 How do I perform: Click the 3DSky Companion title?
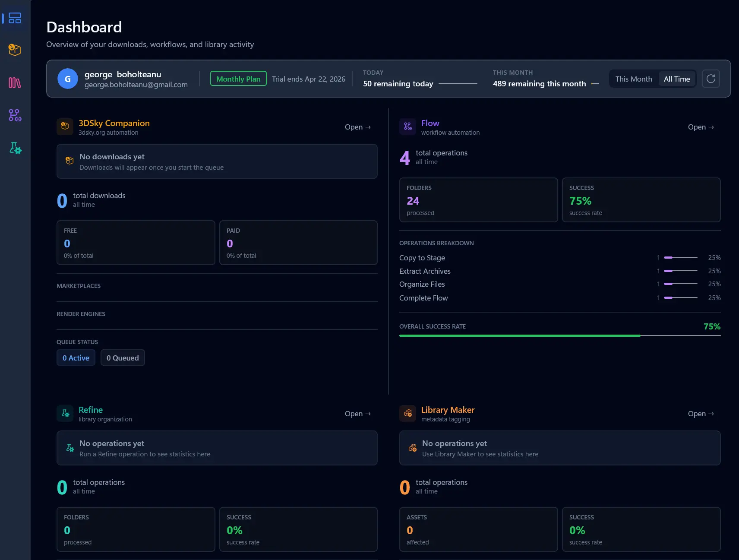pos(114,123)
